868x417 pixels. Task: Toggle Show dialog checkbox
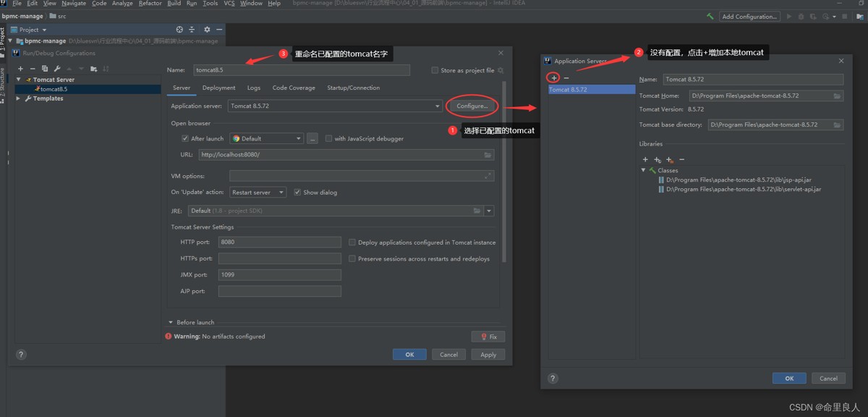[298, 193]
